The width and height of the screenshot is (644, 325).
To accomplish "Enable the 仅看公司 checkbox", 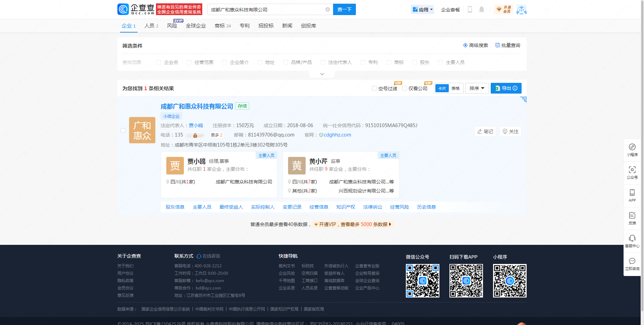I will coord(405,88).
